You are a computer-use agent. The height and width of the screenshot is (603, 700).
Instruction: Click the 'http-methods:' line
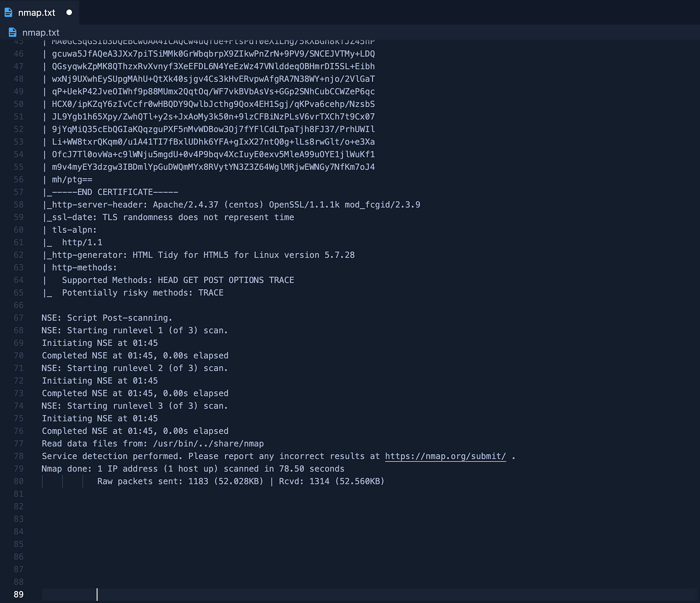pyautogui.click(x=79, y=267)
